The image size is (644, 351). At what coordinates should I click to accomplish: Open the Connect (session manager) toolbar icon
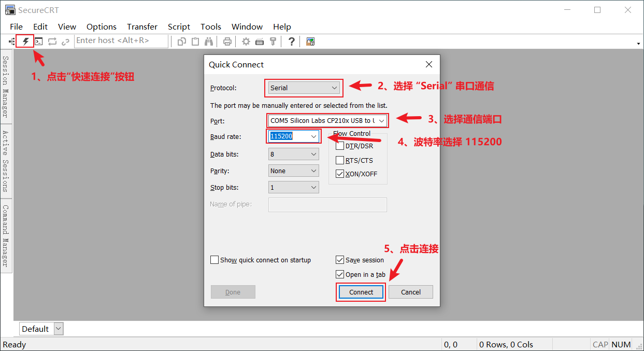11,41
